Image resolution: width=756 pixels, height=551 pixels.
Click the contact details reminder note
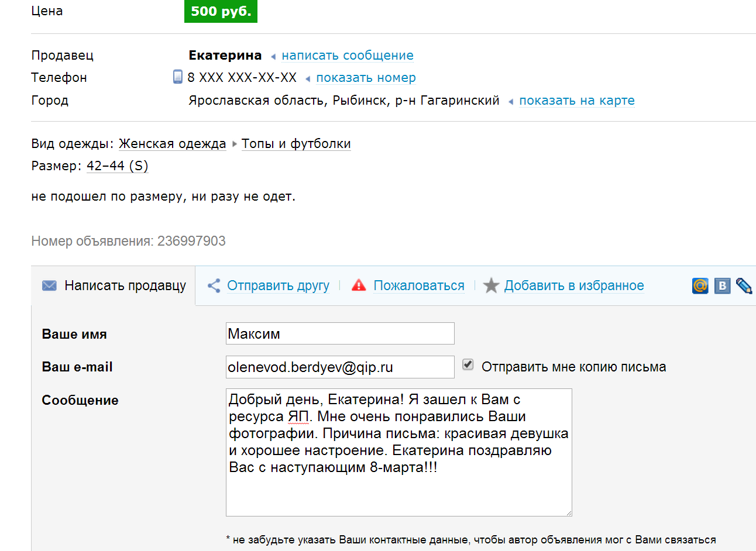[x=471, y=540]
